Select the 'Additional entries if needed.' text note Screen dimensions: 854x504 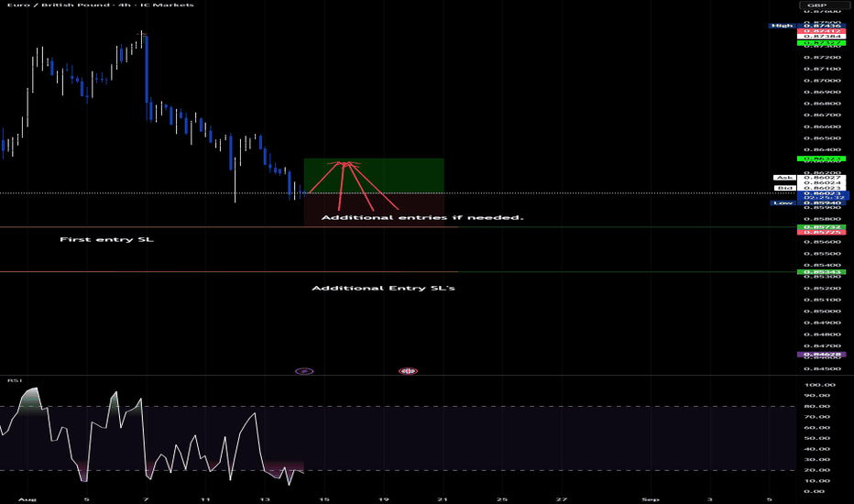[422, 217]
